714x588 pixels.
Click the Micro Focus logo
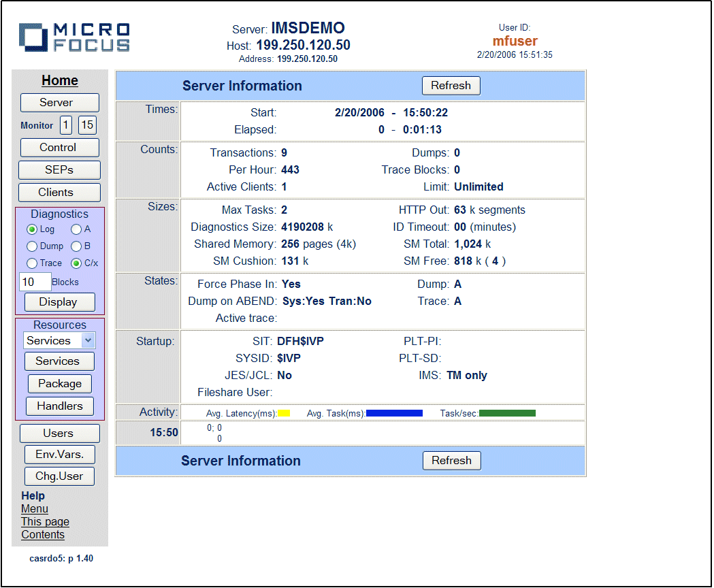(x=74, y=37)
